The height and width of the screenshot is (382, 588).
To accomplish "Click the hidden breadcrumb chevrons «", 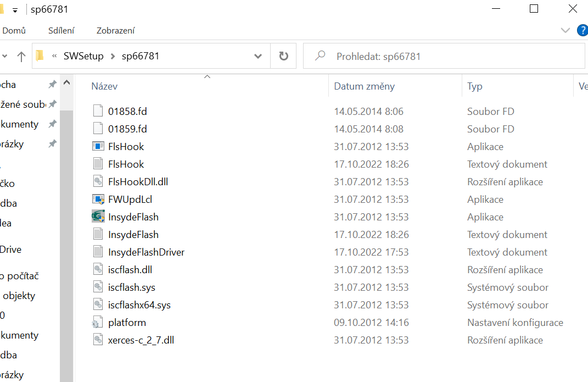I will pos(54,56).
